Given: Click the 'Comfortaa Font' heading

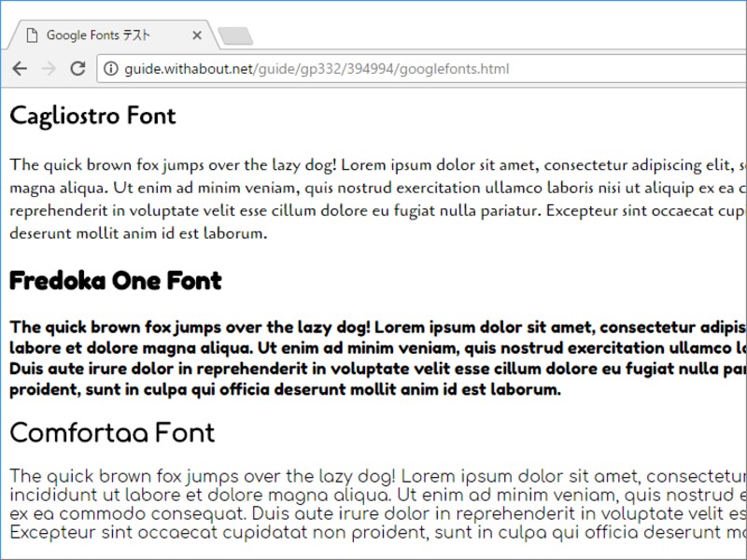Looking at the screenshot, I should click(112, 432).
